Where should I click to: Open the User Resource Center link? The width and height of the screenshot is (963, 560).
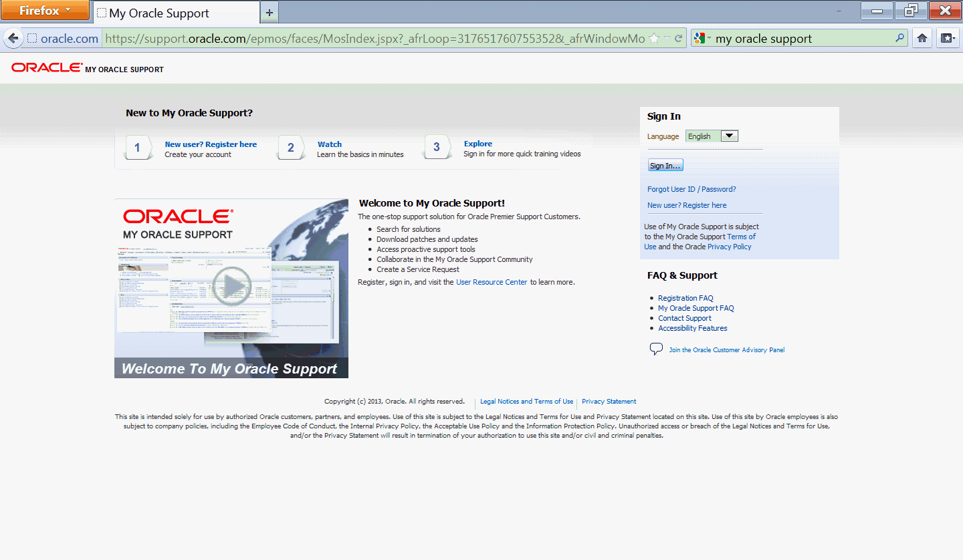pyautogui.click(x=492, y=282)
